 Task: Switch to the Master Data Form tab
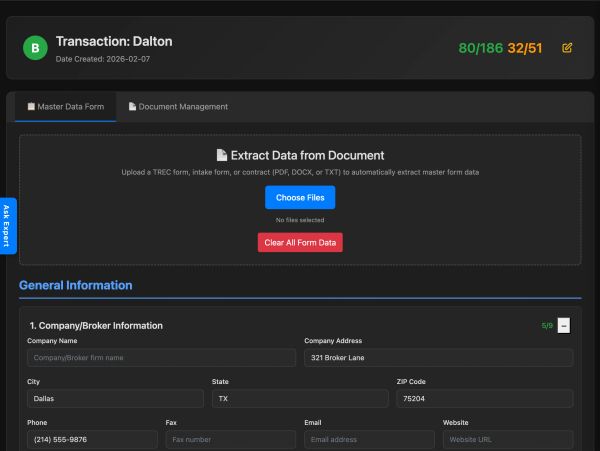point(65,107)
